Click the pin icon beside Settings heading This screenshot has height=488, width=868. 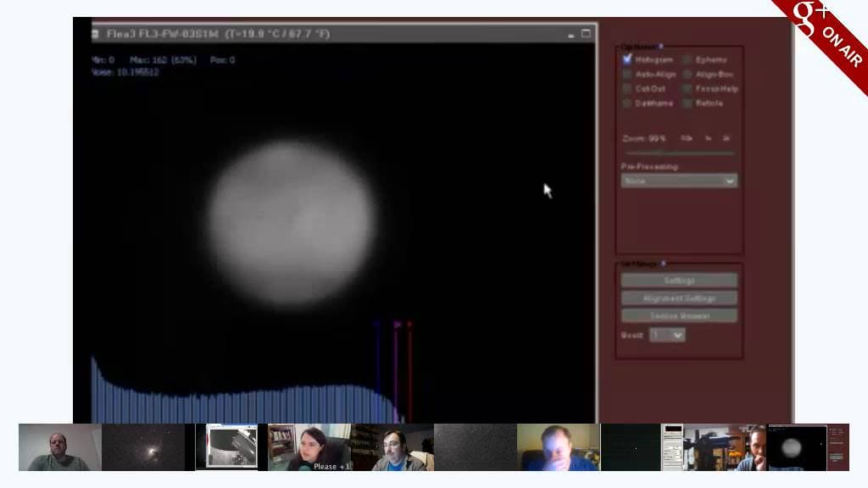click(x=663, y=263)
